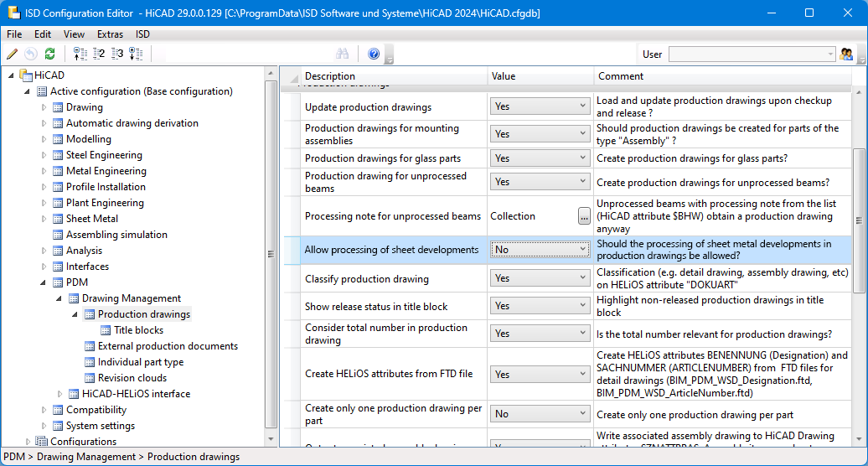Select Compatibility in the tree
Screen dimensions: 868x466
click(x=96, y=410)
